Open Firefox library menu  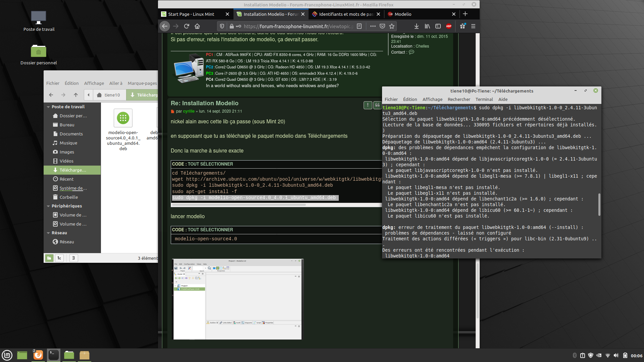click(427, 26)
